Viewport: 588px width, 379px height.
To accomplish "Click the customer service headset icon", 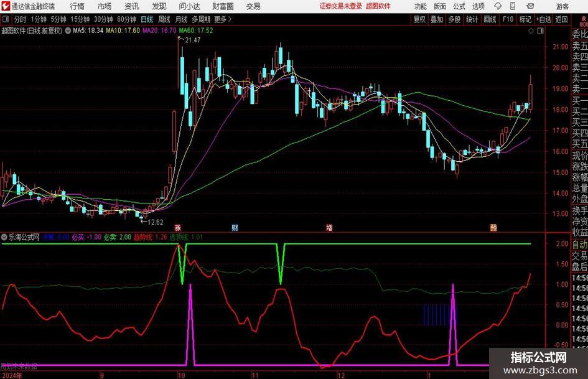I will tap(498, 6).
